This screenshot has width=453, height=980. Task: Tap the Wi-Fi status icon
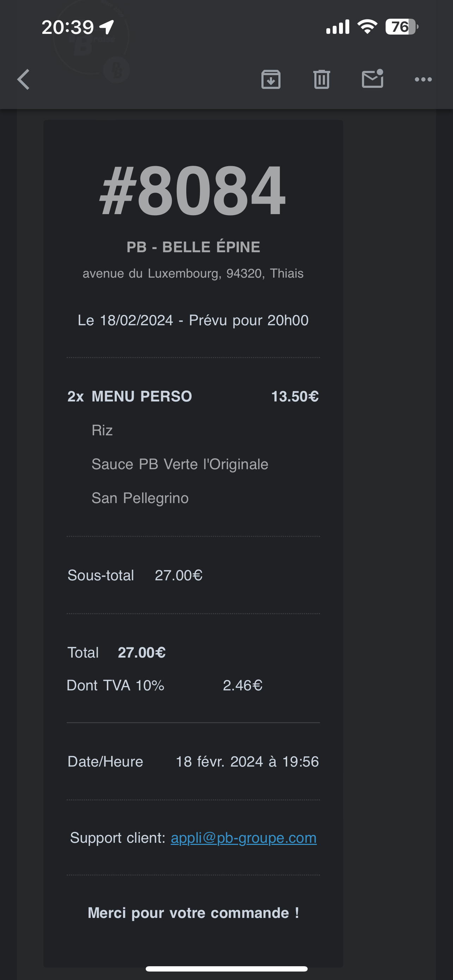coord(367,26)
